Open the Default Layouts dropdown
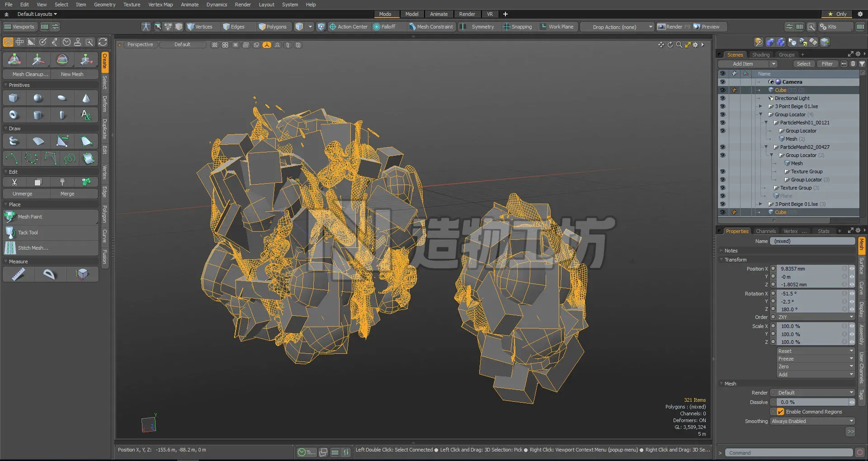Image resolution: width=868 pixels, height=461 pixels. [x=37, y=14]
